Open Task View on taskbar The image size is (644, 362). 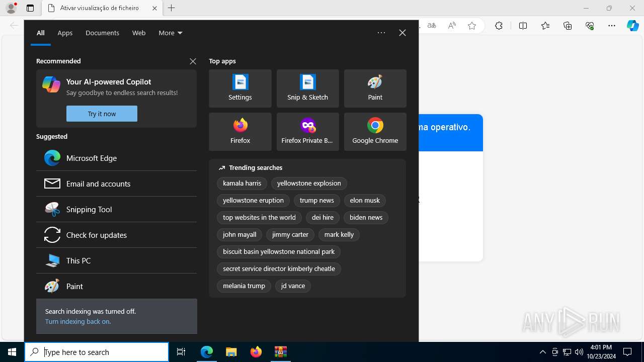(181, 352)
